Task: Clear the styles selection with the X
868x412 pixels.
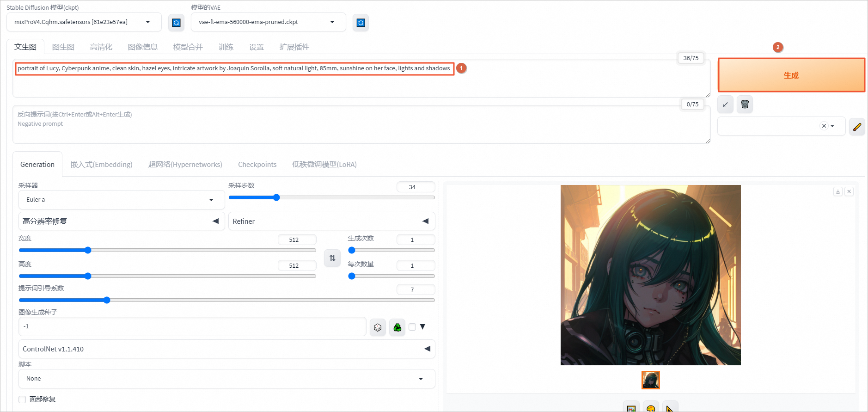Action: (x=824, y=126)
